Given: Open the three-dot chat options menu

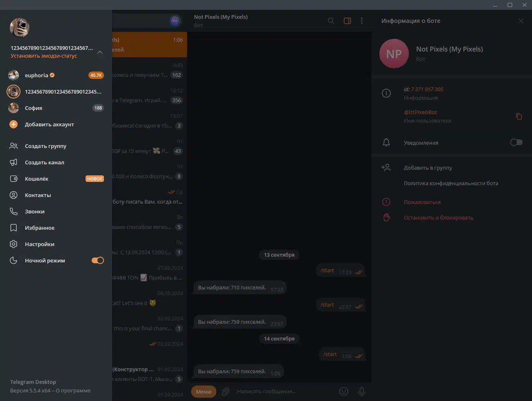Looking at the screenshot, I should coord(361,21).
